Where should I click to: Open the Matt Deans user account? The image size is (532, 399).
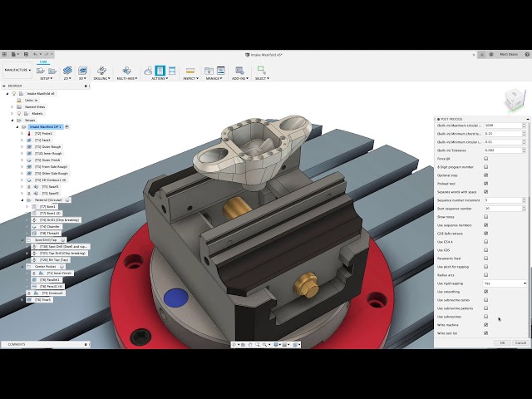coord(509,54)
